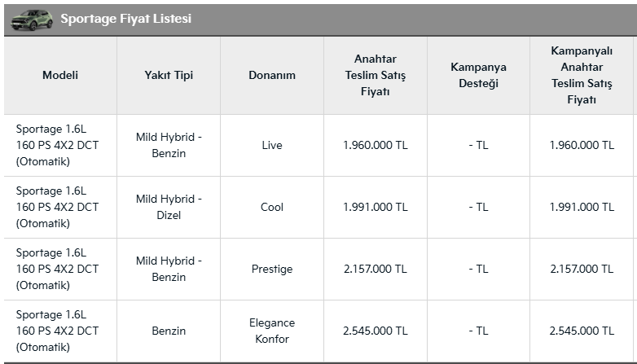Viewport: 637px width, 364px height.
Task: Click the Benzin fuel cell in Elegance row
Action: click(169, 331)
